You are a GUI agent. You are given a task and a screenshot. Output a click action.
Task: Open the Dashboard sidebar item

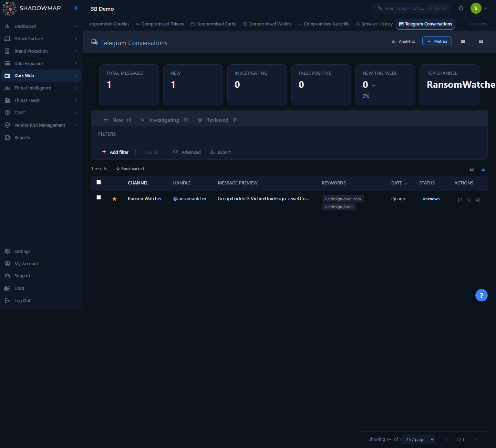click(x=41, y=26)
